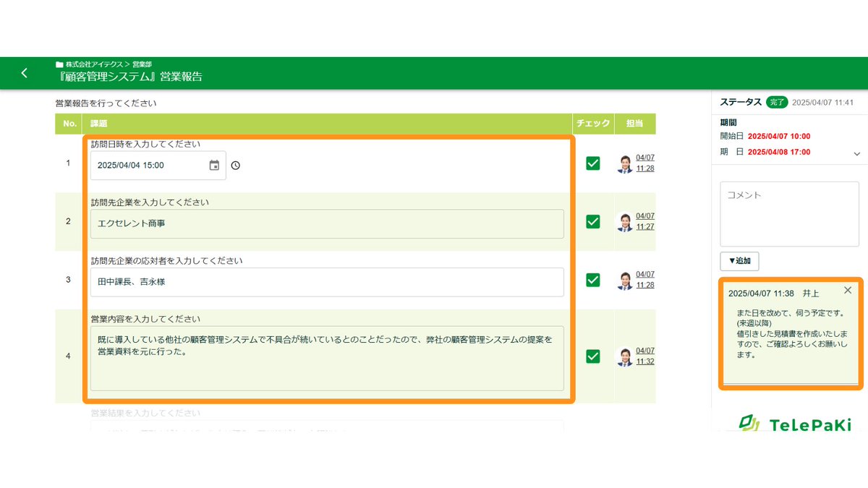The height and width of the screenshot is (488, 868).
Task: Click the 株式会社アイテクス breadcrumb
Action: [x=94, y=64]
